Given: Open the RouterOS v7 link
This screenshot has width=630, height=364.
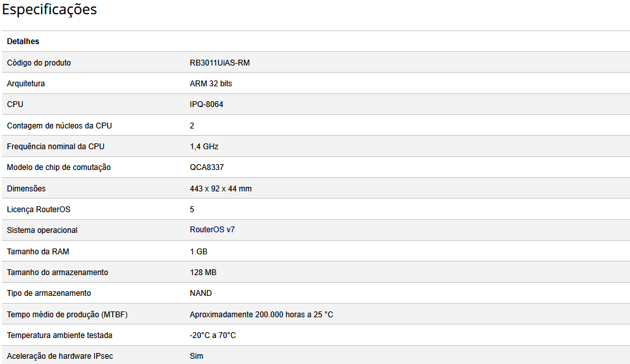Looking at the screenshot, I should pyautogui.click(x=212, y=230).
